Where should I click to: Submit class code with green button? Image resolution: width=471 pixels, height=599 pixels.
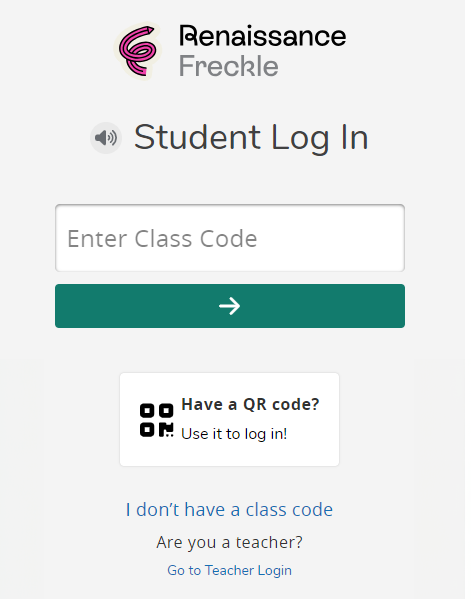[x=230, y=306]
